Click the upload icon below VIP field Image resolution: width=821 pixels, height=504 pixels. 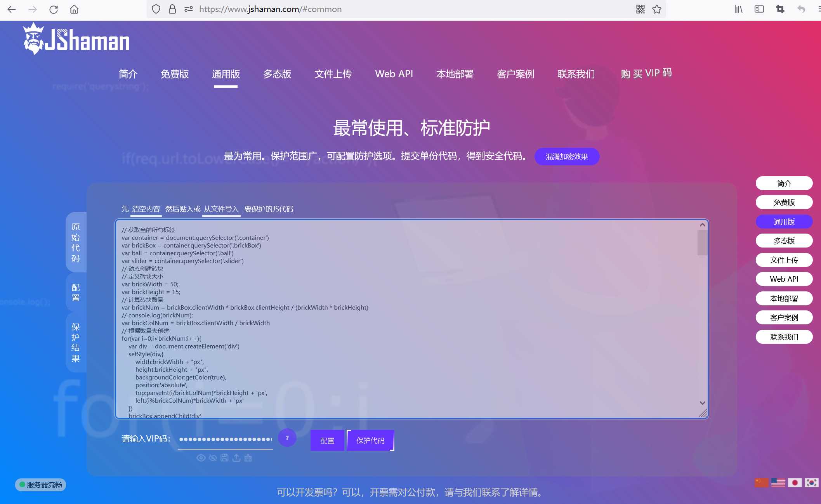236,458
